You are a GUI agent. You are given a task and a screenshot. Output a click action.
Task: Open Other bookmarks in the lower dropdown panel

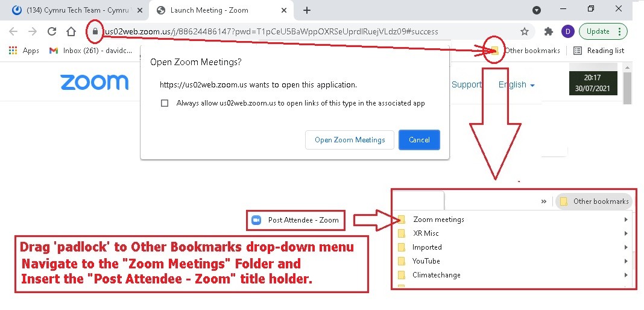[x=594, y=201]
